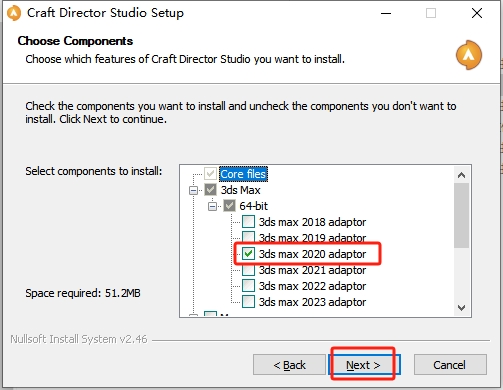
Task: Toggle the 64-bit group checkbox
Action: 229,206
